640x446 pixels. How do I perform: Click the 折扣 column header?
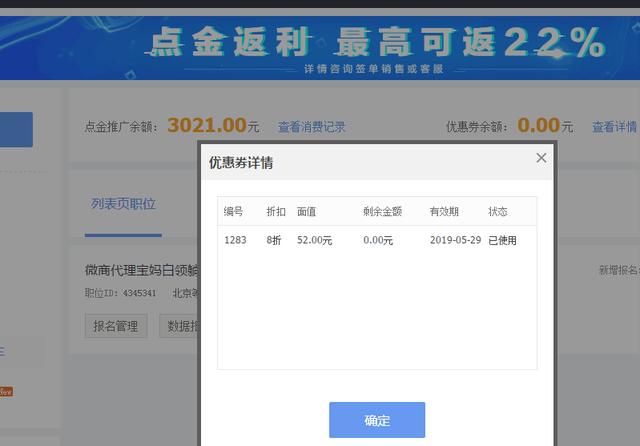[275, 212]
